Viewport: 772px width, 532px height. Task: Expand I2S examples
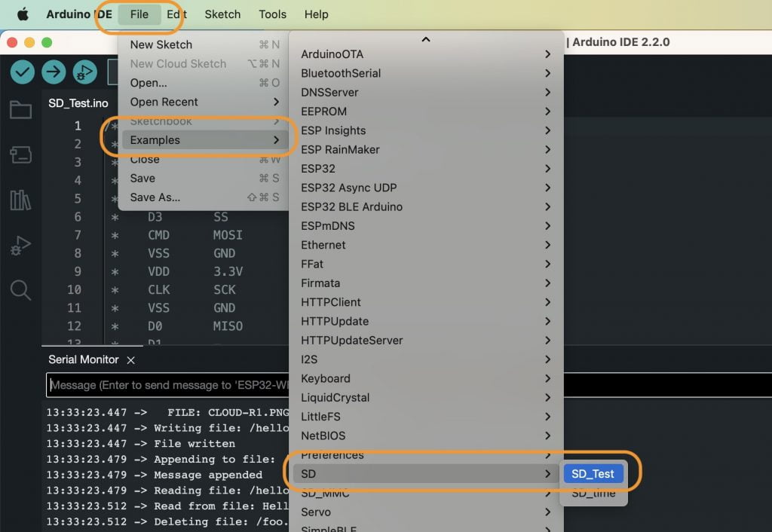426,359
